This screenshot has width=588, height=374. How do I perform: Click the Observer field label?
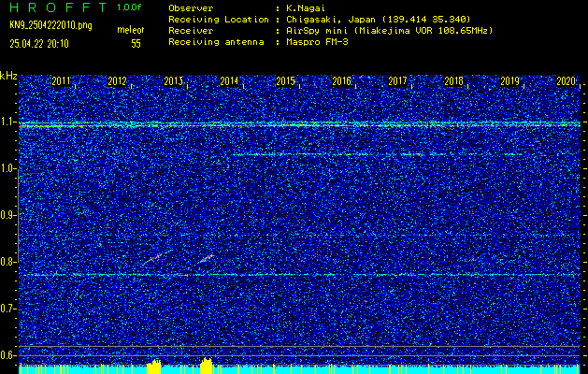[x=191, y=7]
